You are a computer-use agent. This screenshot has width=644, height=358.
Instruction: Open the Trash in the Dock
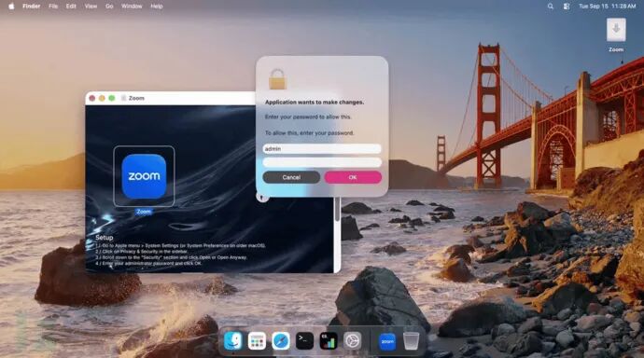click(x=411, y=341)
